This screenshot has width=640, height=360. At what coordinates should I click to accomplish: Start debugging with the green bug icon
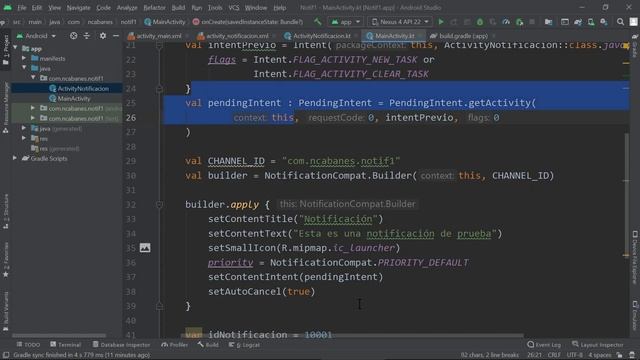point(480,22)
